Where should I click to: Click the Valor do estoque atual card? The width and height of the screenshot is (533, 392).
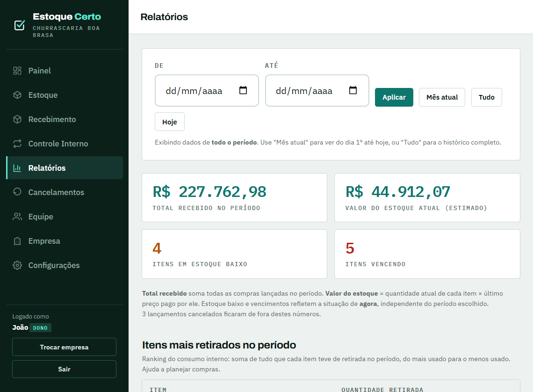coord(427,198)
